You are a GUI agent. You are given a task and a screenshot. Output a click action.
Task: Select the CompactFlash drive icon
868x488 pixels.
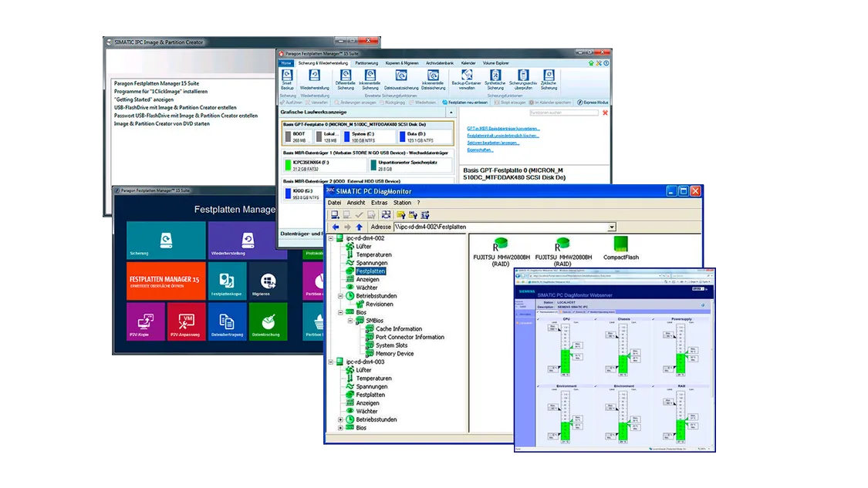620,247
